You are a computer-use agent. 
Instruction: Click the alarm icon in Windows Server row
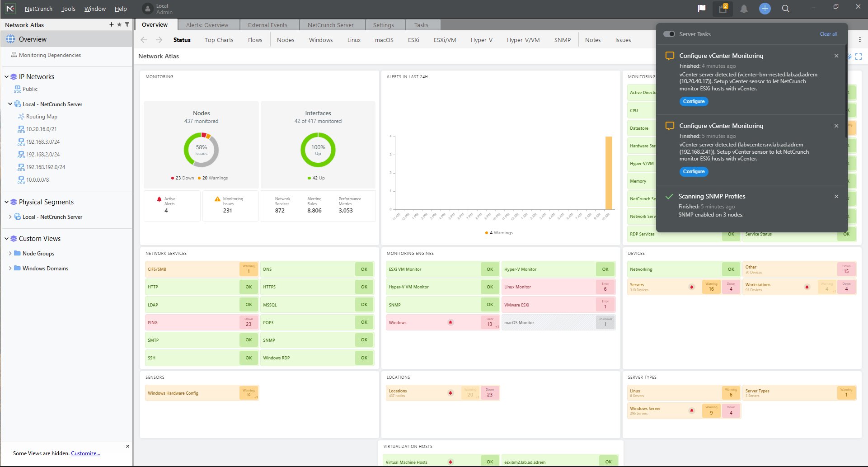click(x=691, y=410)
